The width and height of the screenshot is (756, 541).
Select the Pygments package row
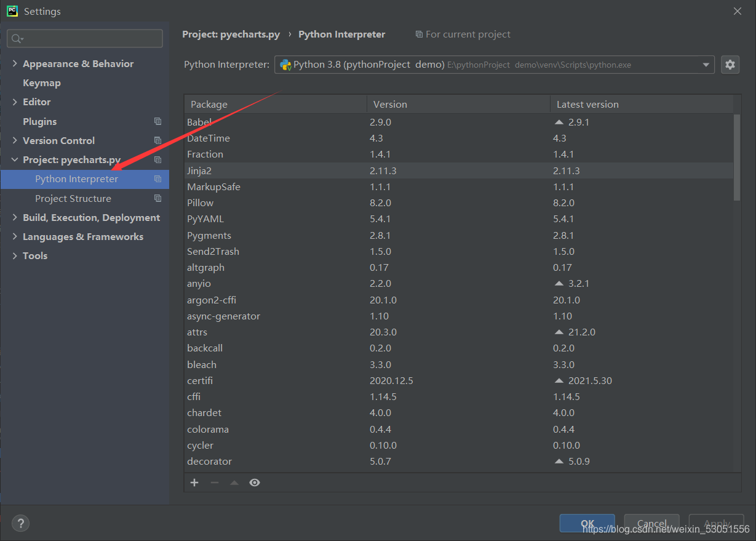(459, 235)
